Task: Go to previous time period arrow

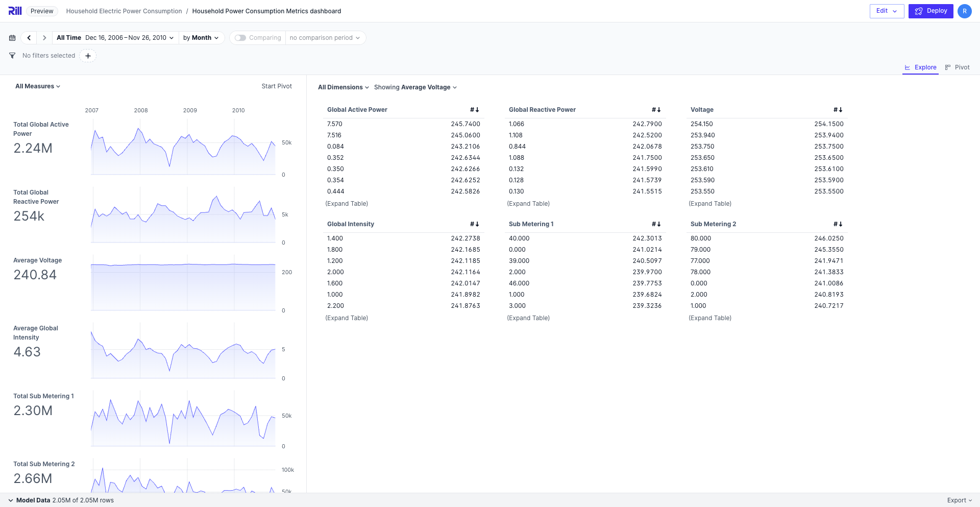Action: click(x=29, y=38)
